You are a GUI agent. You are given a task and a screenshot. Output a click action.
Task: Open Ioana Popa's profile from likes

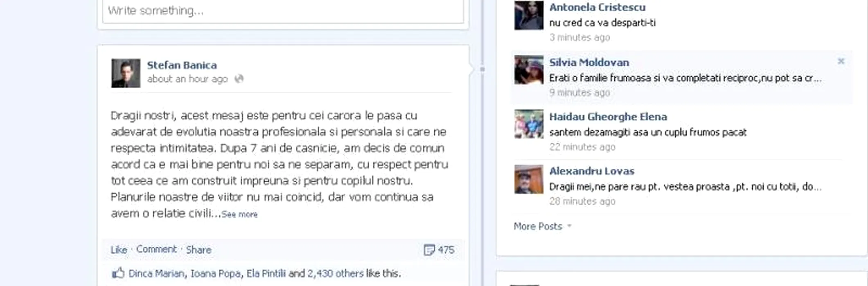pyautogui.click(x=216, y=273)
